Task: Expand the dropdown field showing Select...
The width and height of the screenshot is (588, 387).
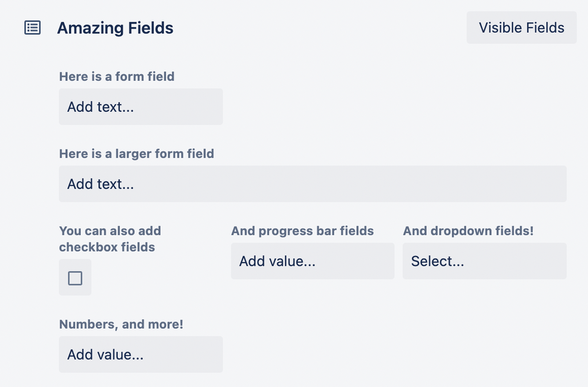Action: point(484,261)
